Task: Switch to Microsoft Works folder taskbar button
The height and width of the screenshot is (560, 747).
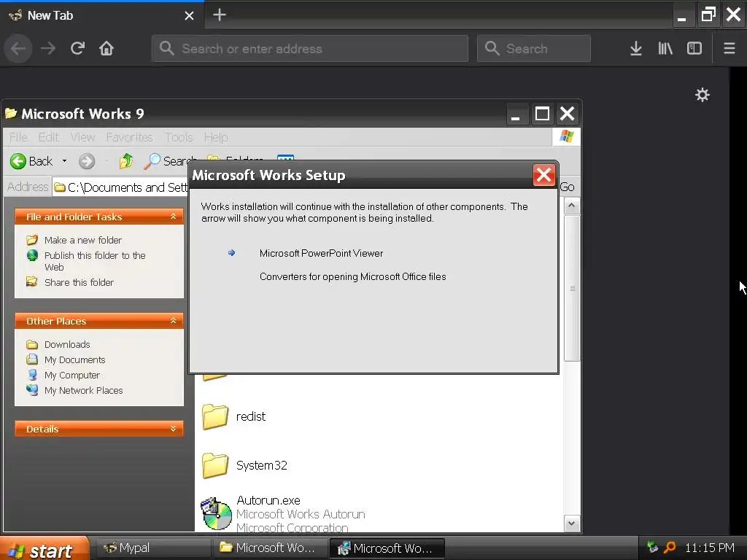Action: [x=270, y=548]
